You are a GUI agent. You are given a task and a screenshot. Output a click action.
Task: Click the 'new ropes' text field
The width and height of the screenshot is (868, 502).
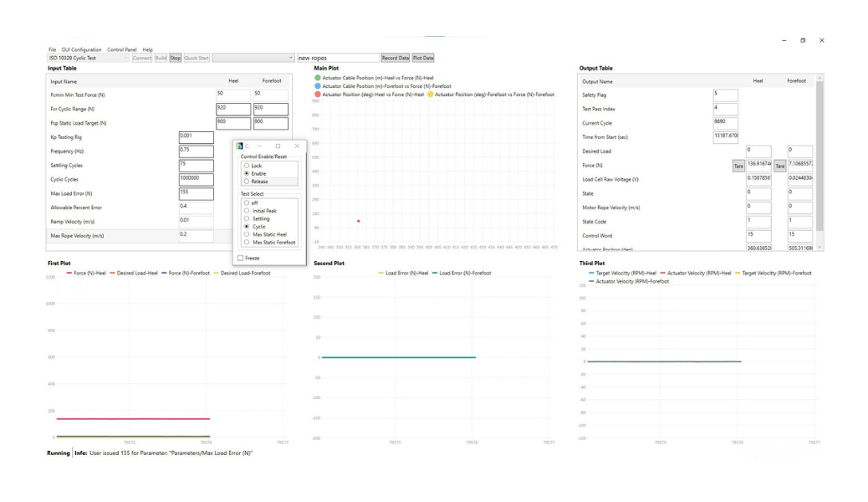tap(338, 58)
